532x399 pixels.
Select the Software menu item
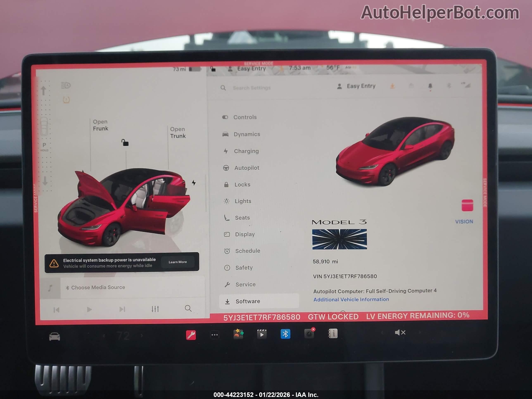click(x=259, y=301)
